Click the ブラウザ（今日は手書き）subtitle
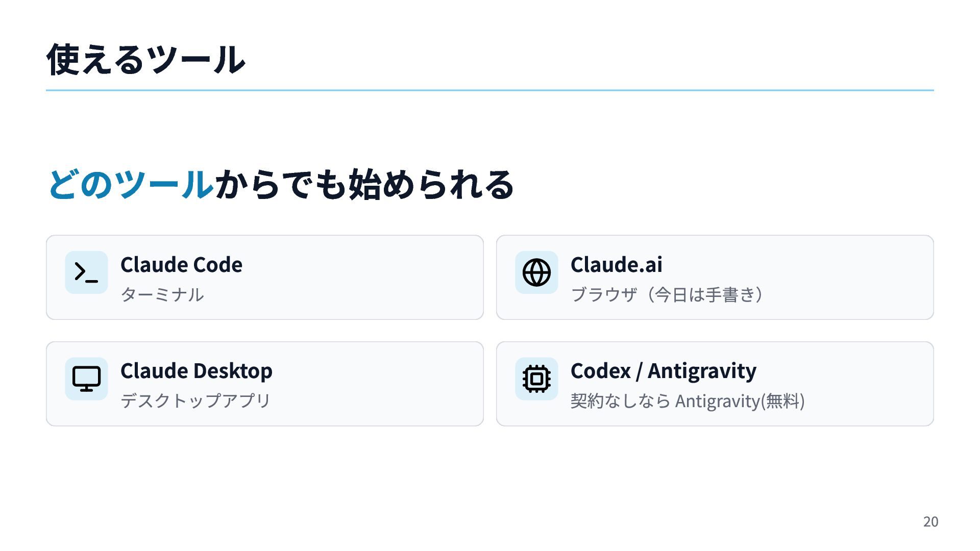This screenshot has height=551, width=980. pyautogui.click(x=667, y=295)
